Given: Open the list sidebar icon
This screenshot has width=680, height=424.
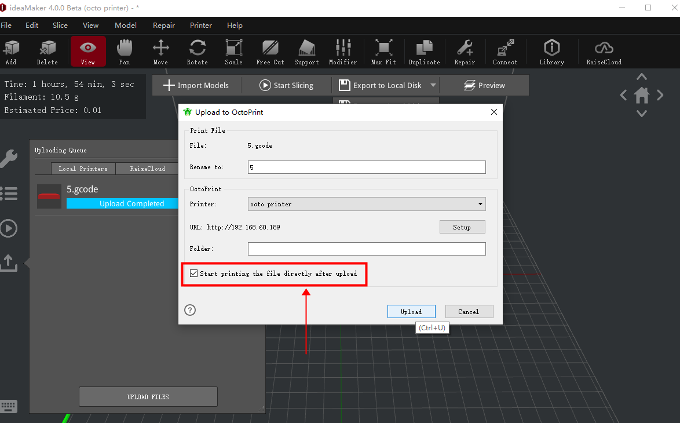Looking at the screenshot, I should [9, 193].
